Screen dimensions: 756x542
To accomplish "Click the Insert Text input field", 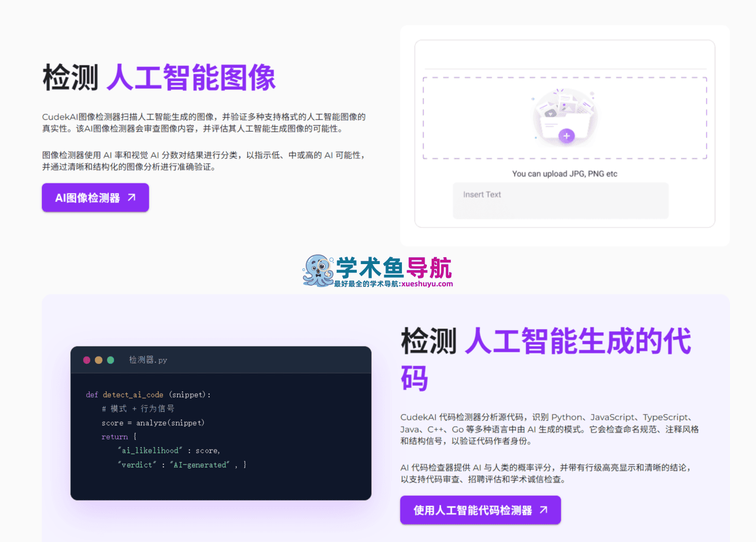I will (x=561, y=201).
